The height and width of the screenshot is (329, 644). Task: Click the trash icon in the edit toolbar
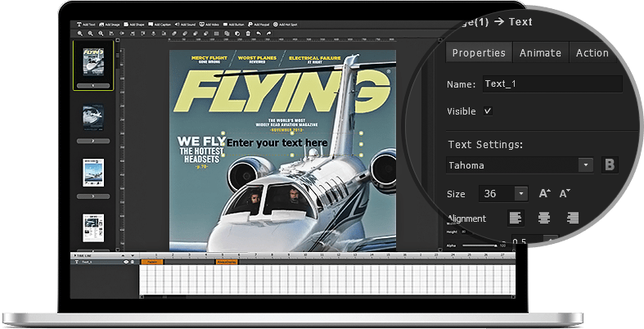[248, 34]
